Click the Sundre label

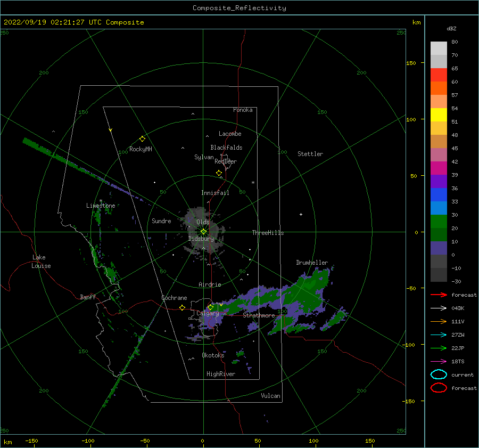[x=162, y=221]
